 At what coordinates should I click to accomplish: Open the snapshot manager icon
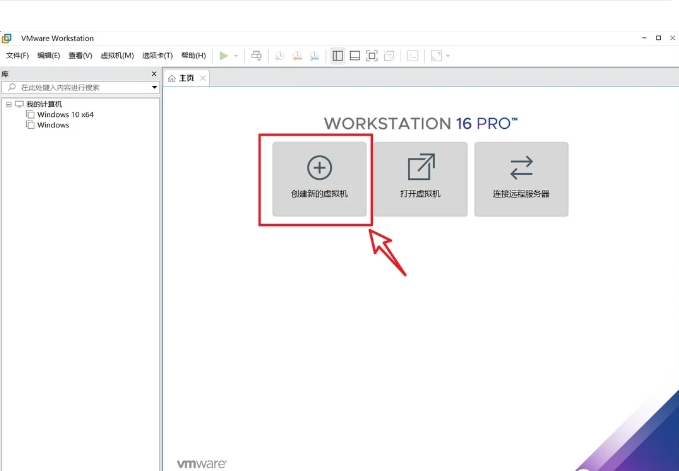coord(314,56)
